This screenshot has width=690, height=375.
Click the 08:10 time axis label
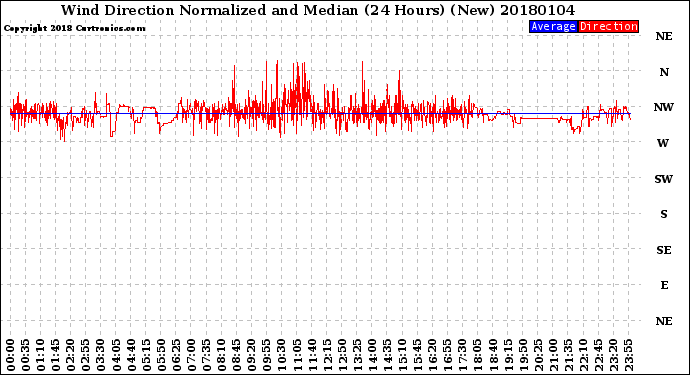[x=221, y=355]
